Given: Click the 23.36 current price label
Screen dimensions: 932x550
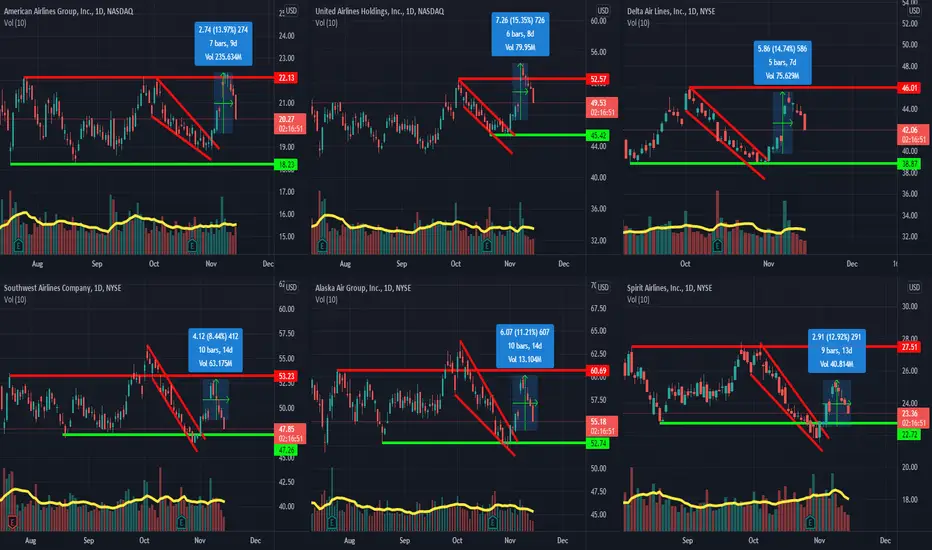Looking at the screenshot, I should click(913, 418).
